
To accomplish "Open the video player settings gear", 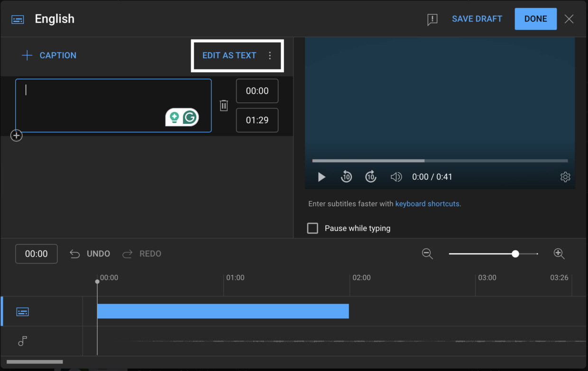I will pyautogui.click(x=565, y=176).
